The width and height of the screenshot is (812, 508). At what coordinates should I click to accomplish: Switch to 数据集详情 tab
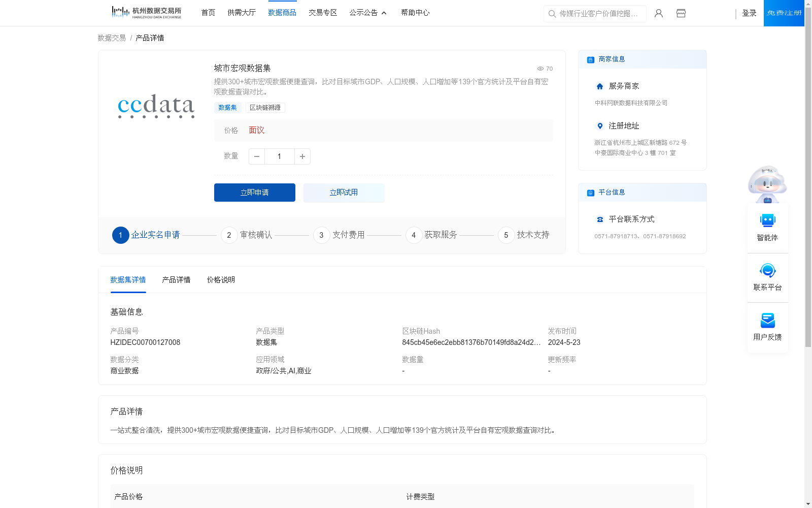tap(128, 280)
